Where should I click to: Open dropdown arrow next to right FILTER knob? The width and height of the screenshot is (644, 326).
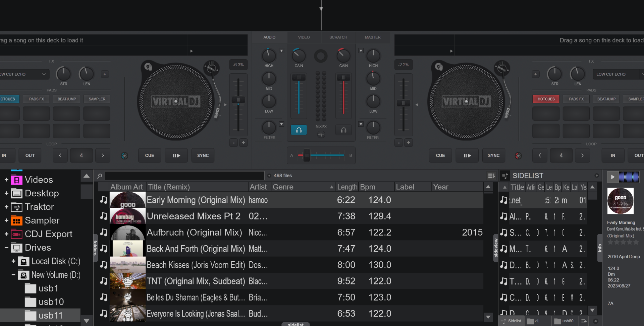[x=361, y=124]
